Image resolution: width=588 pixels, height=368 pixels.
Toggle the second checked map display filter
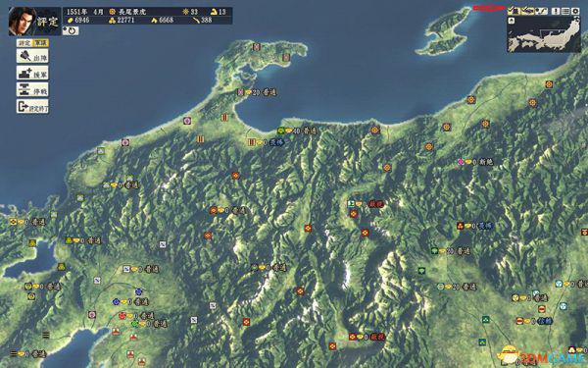click(x=527, y=11)
